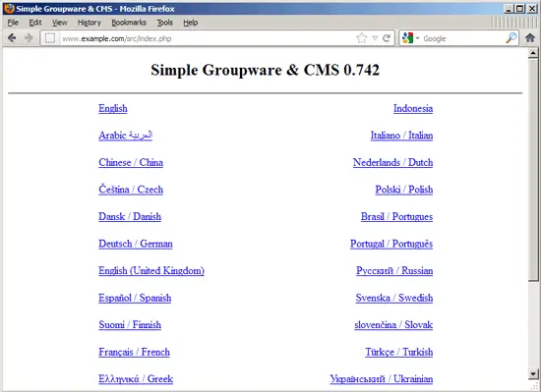Close the Firefox window
This screenshot has width=541, height=392.
pos(532,9)
